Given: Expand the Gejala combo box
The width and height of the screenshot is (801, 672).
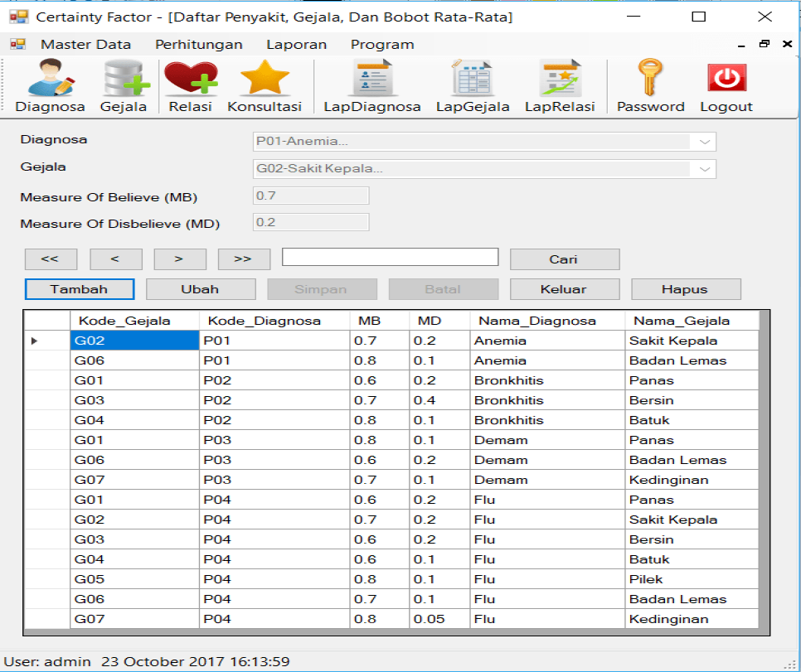Looking at the screenshot, I should [x=705, y=169].
